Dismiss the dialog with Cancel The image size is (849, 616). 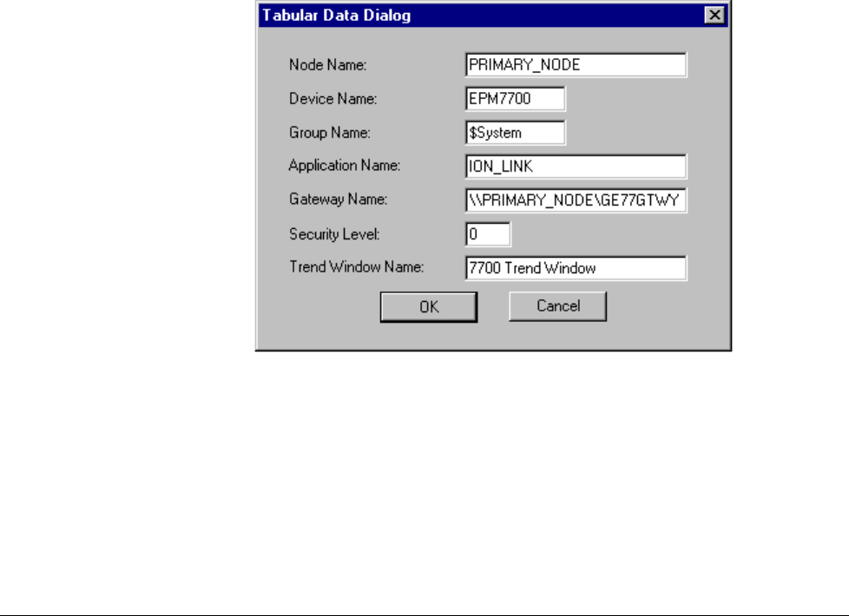[x=557, y=306]
